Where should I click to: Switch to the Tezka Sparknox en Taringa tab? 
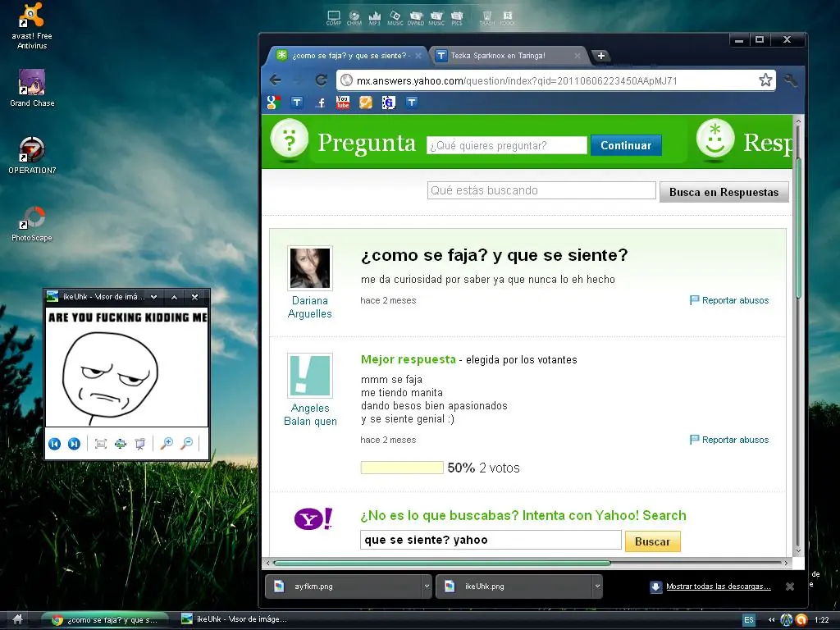tap(506, 56)
